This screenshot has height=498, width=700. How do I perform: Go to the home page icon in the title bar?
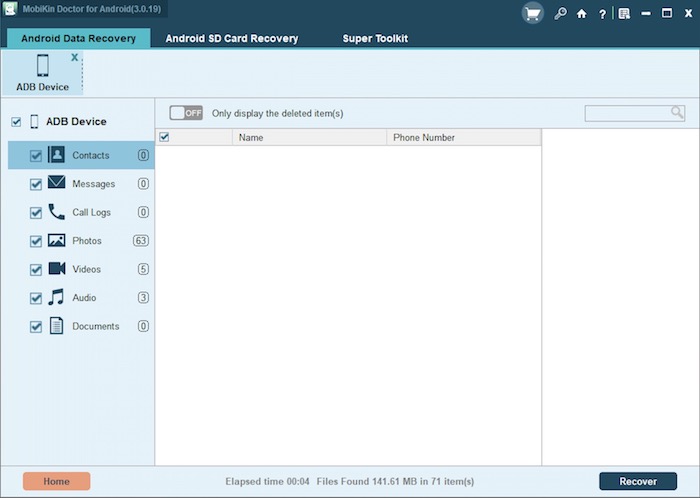581,14
